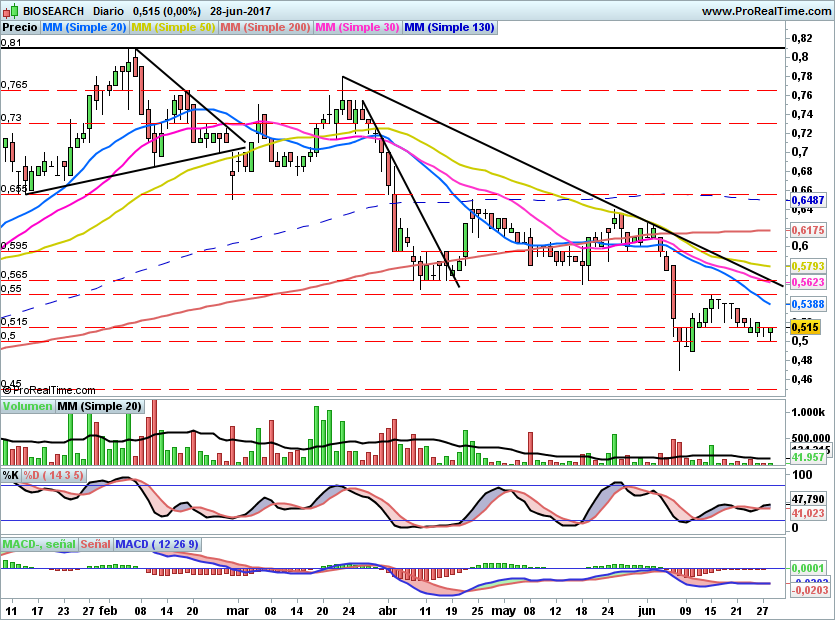
Task: Click the 41.957 volume value tag
Action: [808, 457]
